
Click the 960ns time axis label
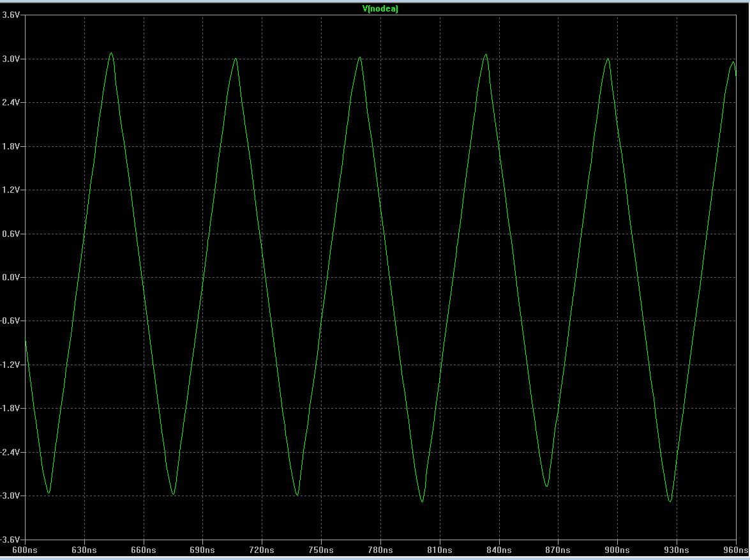click(736, 550)
